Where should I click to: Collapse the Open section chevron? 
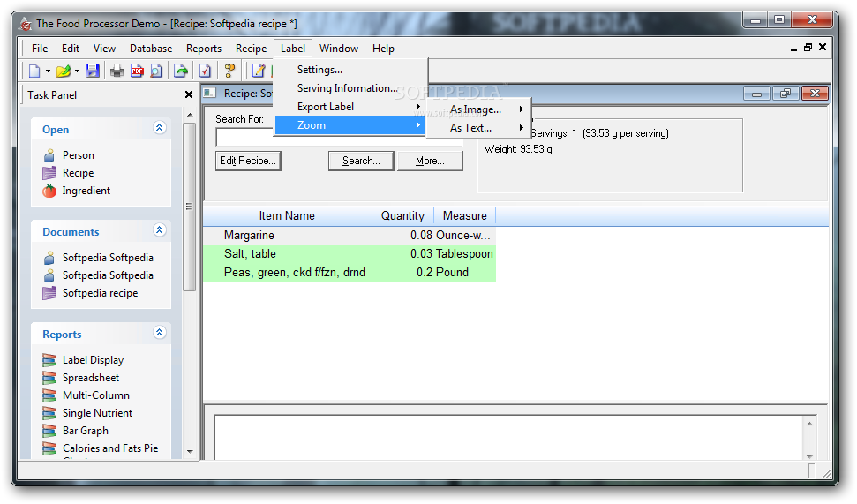[159, 128]
